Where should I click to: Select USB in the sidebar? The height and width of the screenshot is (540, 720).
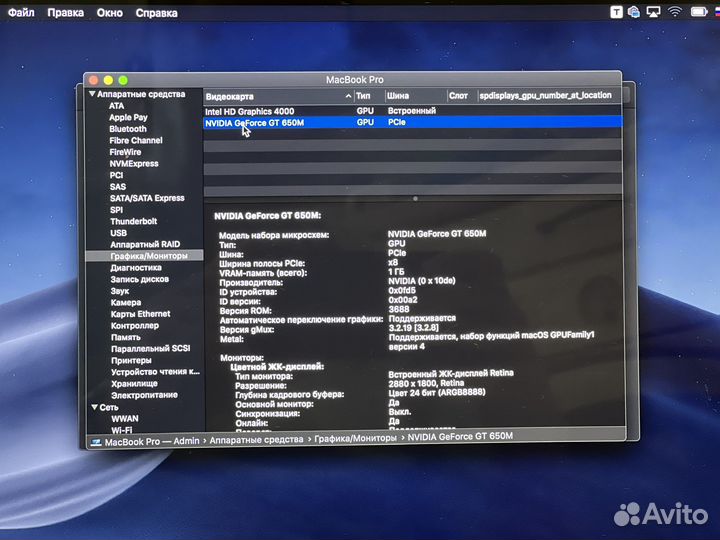tap(118, 233)
